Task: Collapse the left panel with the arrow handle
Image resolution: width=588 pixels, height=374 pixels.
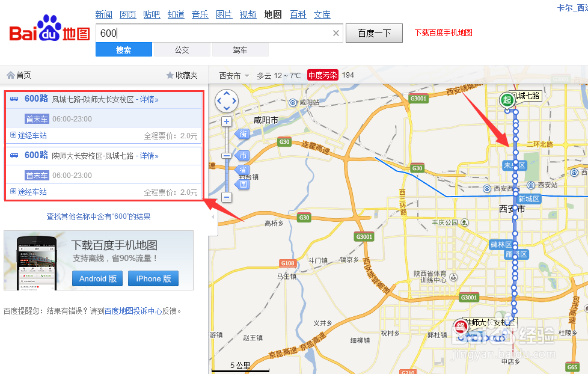Action: click(x=213, y=217)
